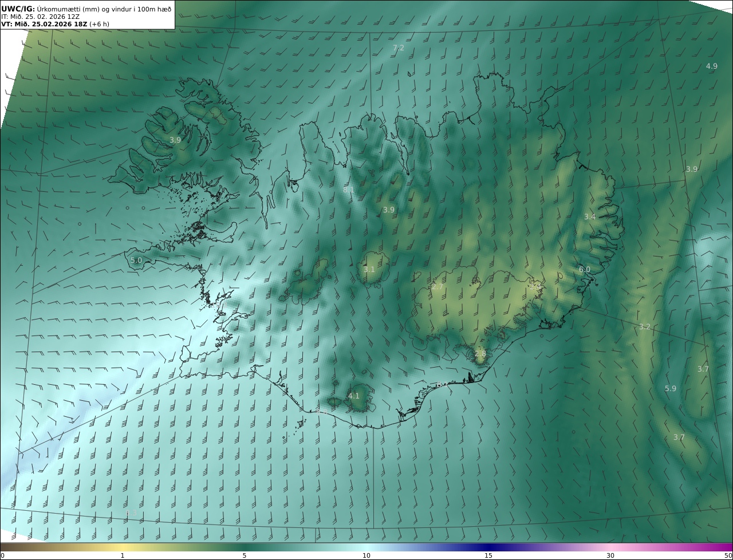Viewport: 733px width, 560px height.
Task: Click the '10' tick on the color scale
Action: 366,555
